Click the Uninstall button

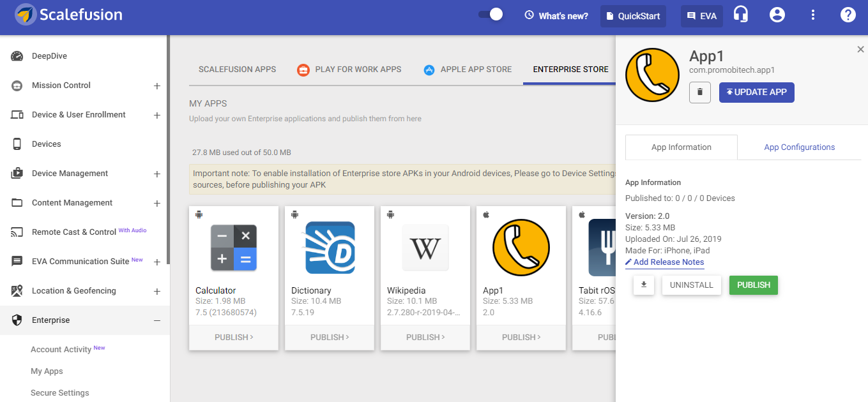tap(692, 285)
